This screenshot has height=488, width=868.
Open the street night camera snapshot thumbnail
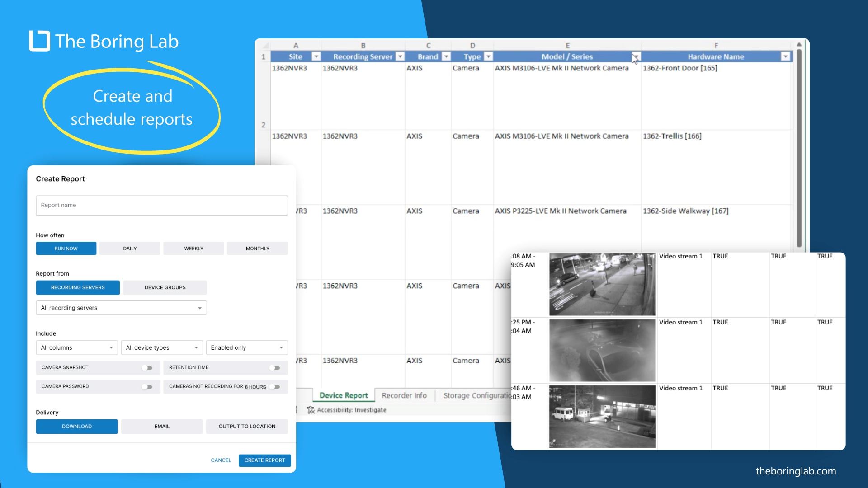602,285
